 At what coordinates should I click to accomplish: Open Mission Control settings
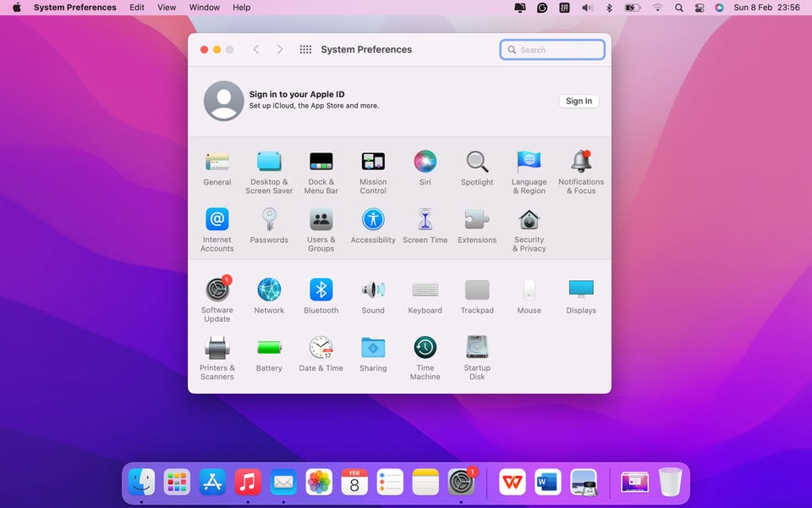pos(373,162)
